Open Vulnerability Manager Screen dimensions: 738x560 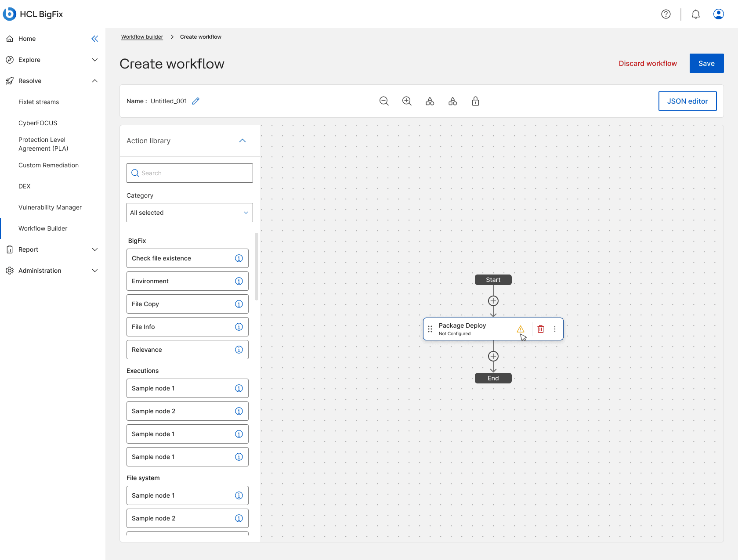point(50,207)
